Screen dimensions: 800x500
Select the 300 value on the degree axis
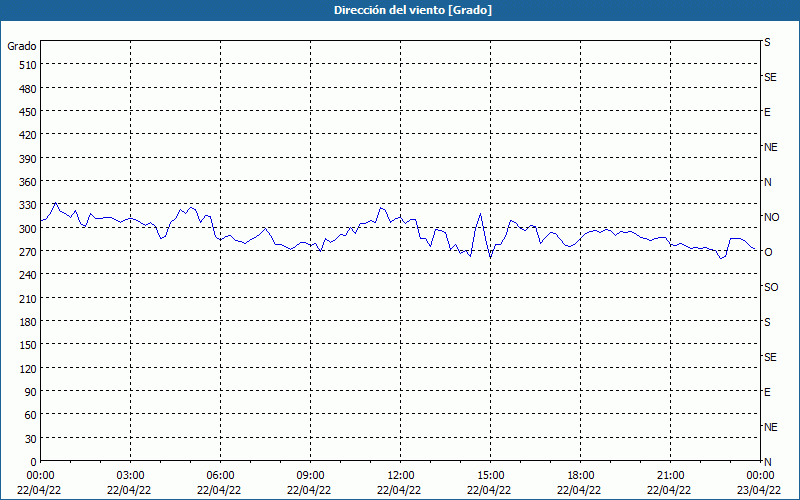point(28,229)
